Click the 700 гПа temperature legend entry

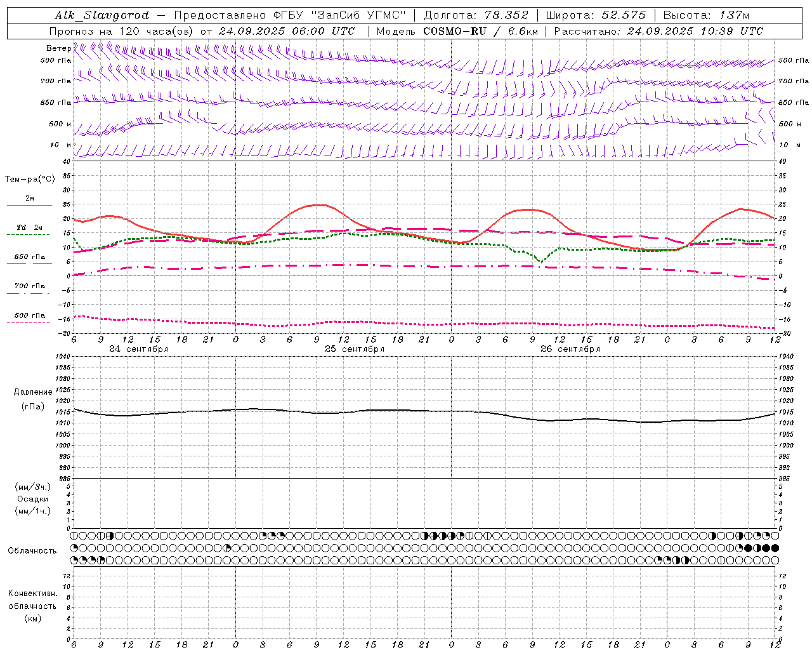coord(30,286)
